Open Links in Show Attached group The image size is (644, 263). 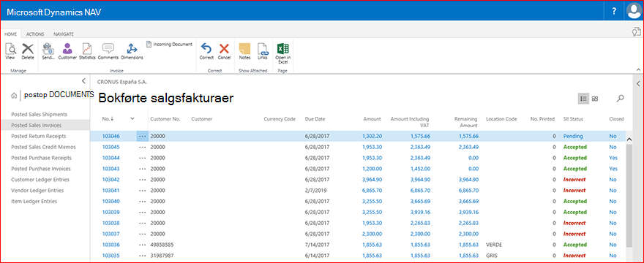[x=263, y=49]
